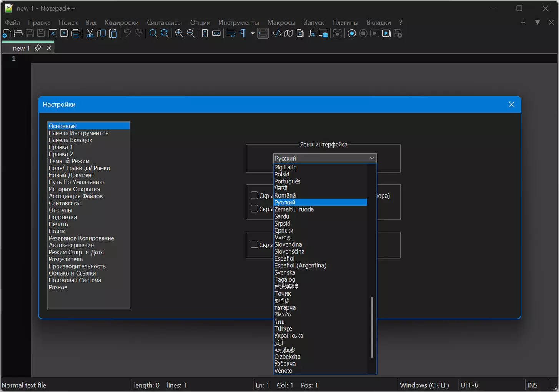
Task: Expand the arrow beside the pilcrow icon
Action: 253,33
